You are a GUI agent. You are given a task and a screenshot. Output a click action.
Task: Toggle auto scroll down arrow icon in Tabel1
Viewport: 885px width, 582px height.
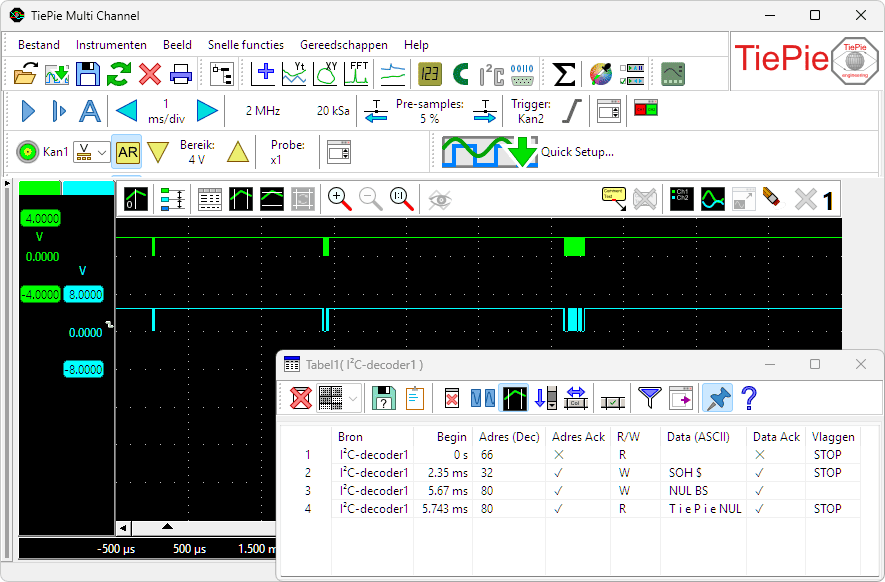click(546, 399)
